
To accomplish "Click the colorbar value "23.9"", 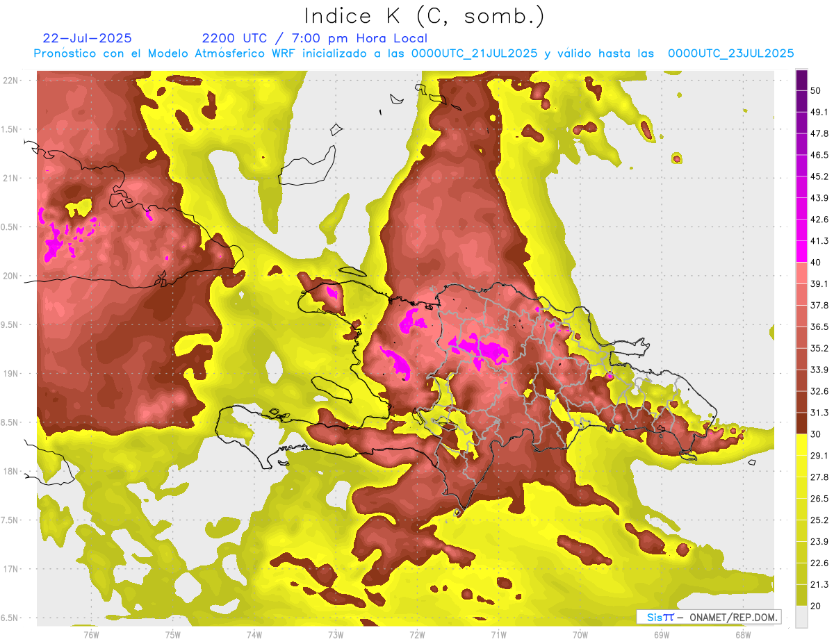I will tap(819, 541).
